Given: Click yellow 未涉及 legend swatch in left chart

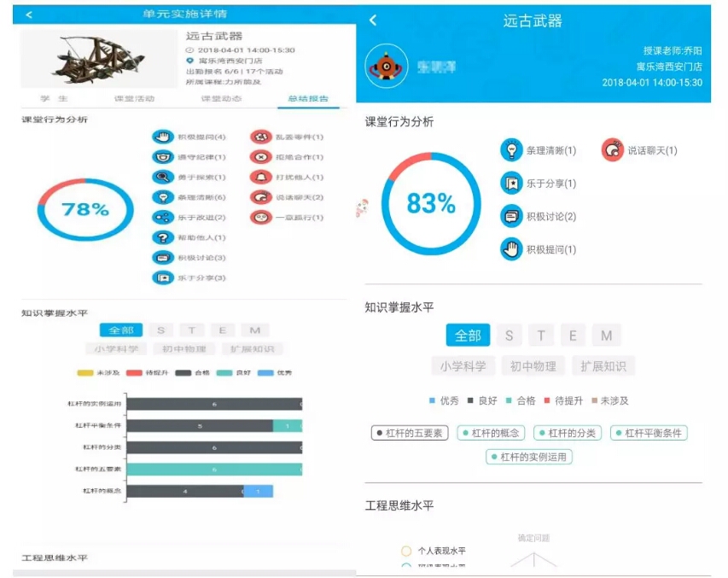Looking at the screenshot, I should click(x=85, y=372).
